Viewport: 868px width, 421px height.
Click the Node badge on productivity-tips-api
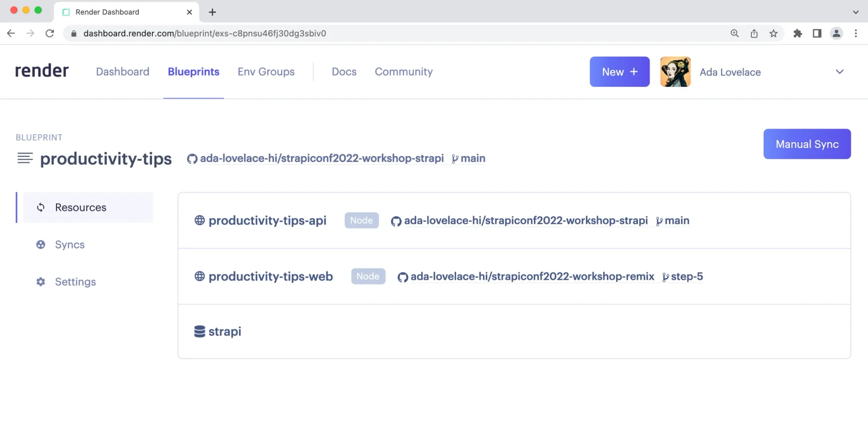pyautogui.click(x=361, y=220)
